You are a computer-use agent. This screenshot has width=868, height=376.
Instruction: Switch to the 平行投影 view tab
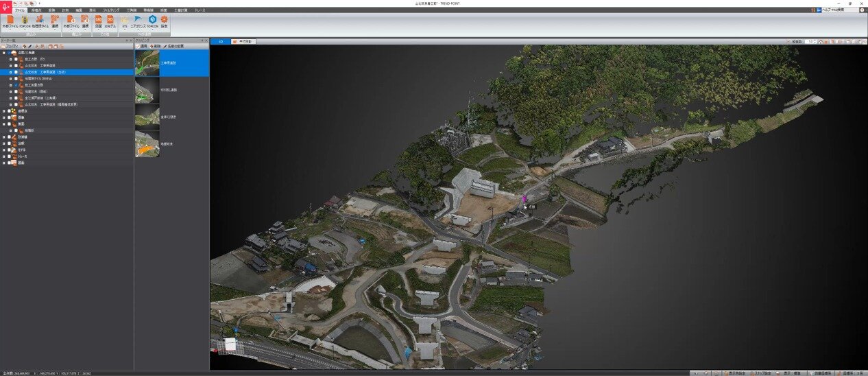[243, 42]
